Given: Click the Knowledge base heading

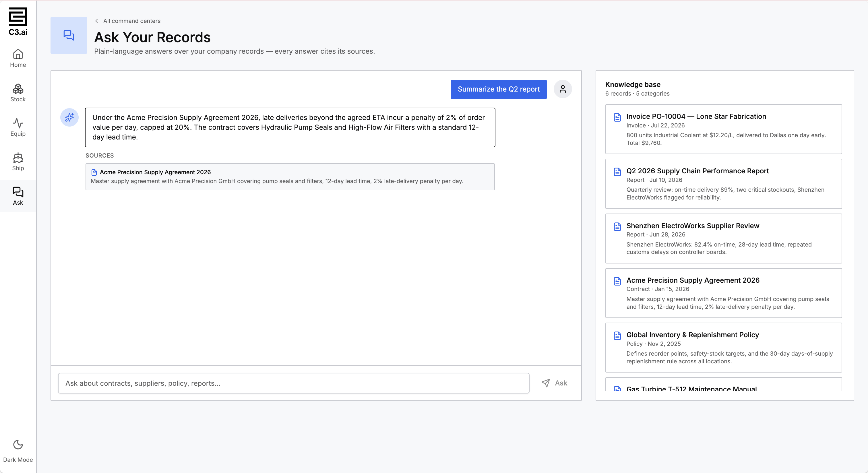Looking at the screenshot, I should click(632, 85).
